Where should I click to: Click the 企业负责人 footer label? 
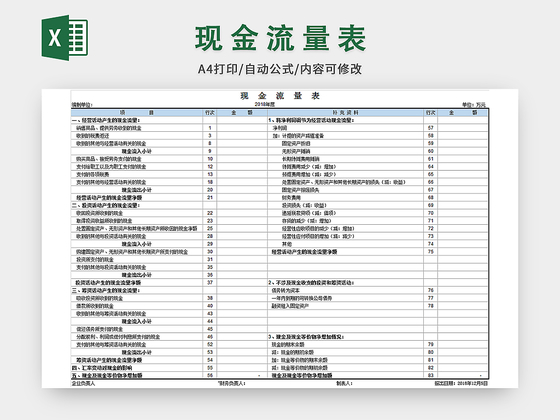tap(83, 384)
